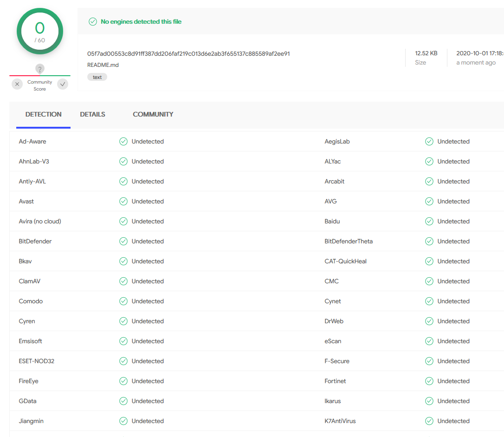Click the FireEye undetected check icon
The height and width of the screenshot is (437, 504).
click(x=123, y=381)
